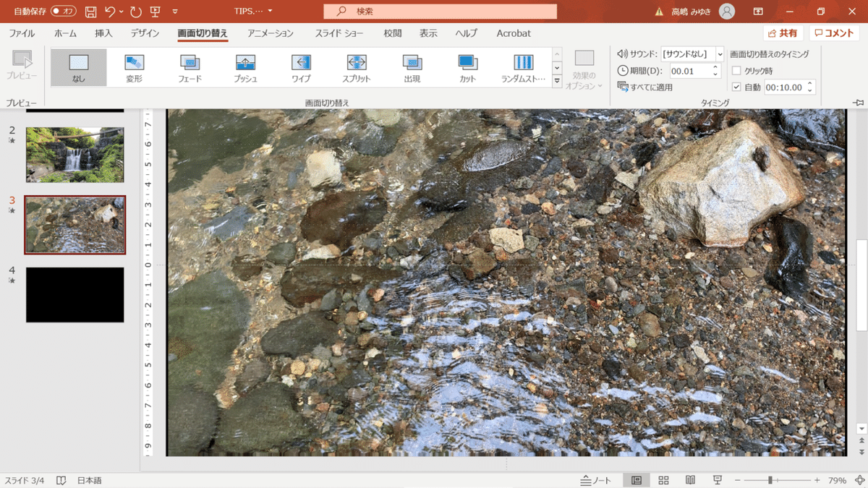
Task: Open spell check icon in status bar
Action: coord(61,480)
